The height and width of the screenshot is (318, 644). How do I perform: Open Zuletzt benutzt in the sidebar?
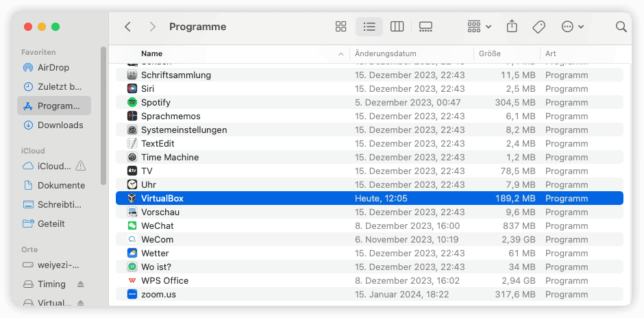click(54, 86)
